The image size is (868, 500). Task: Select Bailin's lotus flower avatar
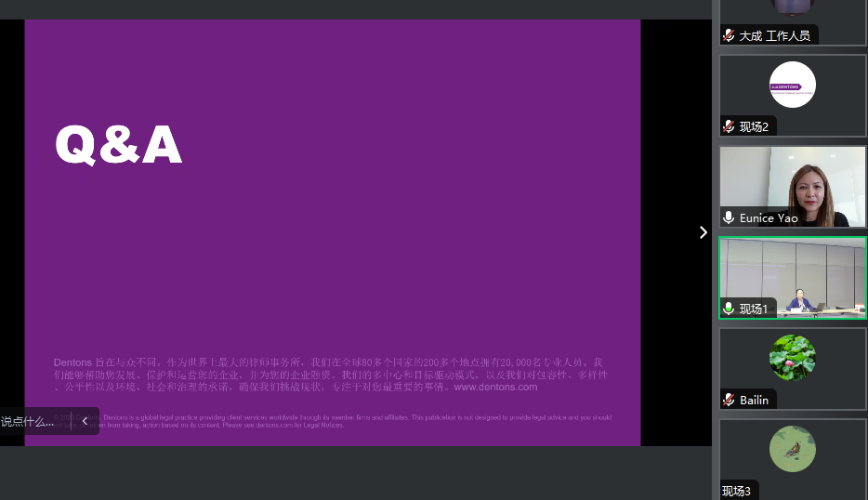pos(792,358)
